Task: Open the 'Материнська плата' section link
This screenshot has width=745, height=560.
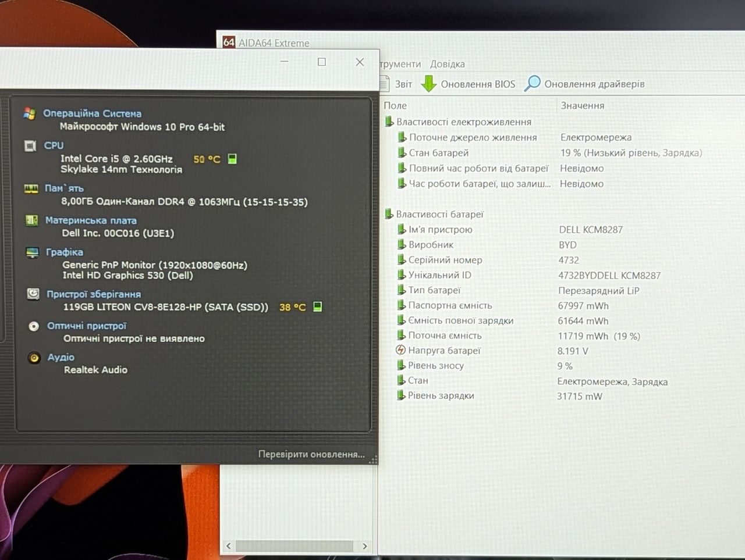Action: click(91, 220)
